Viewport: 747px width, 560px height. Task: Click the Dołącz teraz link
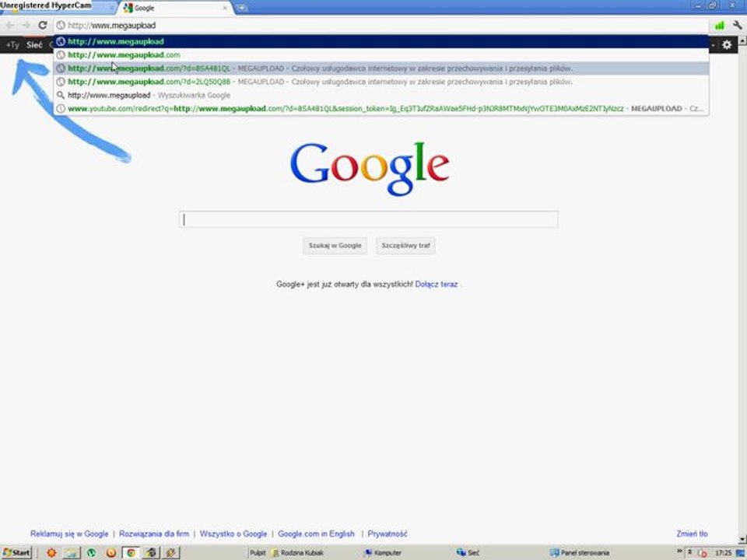tap(437, 284)
